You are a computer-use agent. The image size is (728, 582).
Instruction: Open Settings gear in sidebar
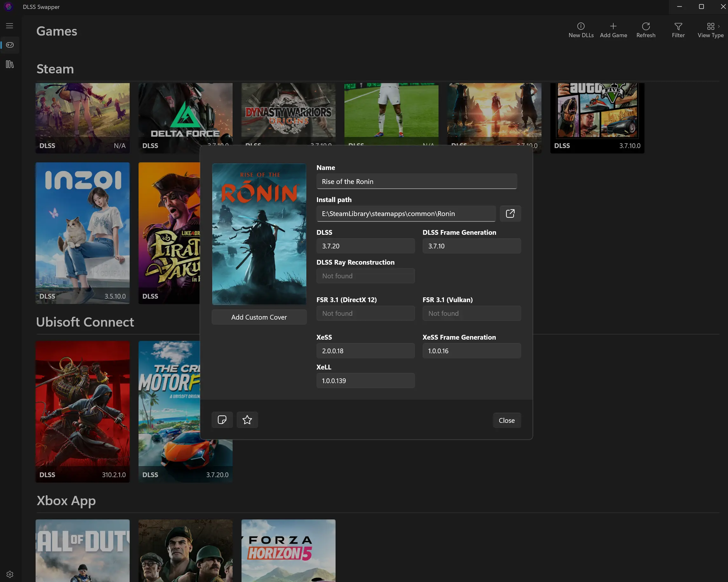pyautogui.click(x=10, y=574)
